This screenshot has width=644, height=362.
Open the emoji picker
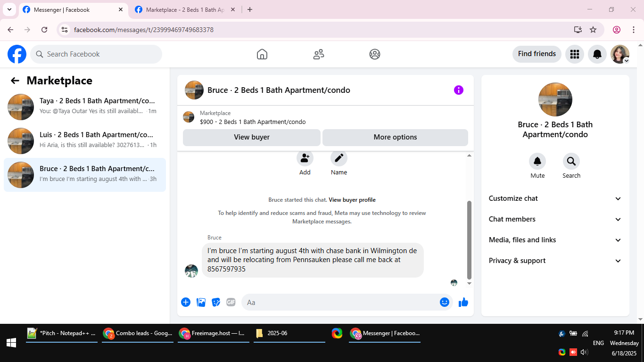(445, 302)
